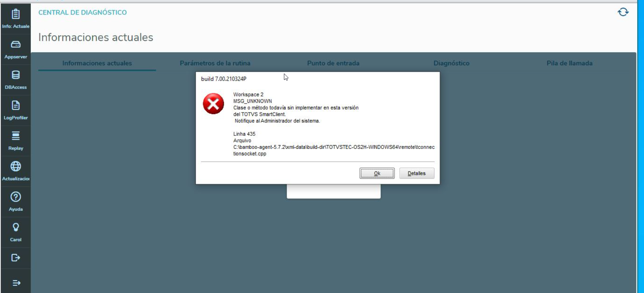This screenshot has width=644, height=293.
Task: Click the logout exit-arrow icon in sidebar
Action: tap(15, 258)
